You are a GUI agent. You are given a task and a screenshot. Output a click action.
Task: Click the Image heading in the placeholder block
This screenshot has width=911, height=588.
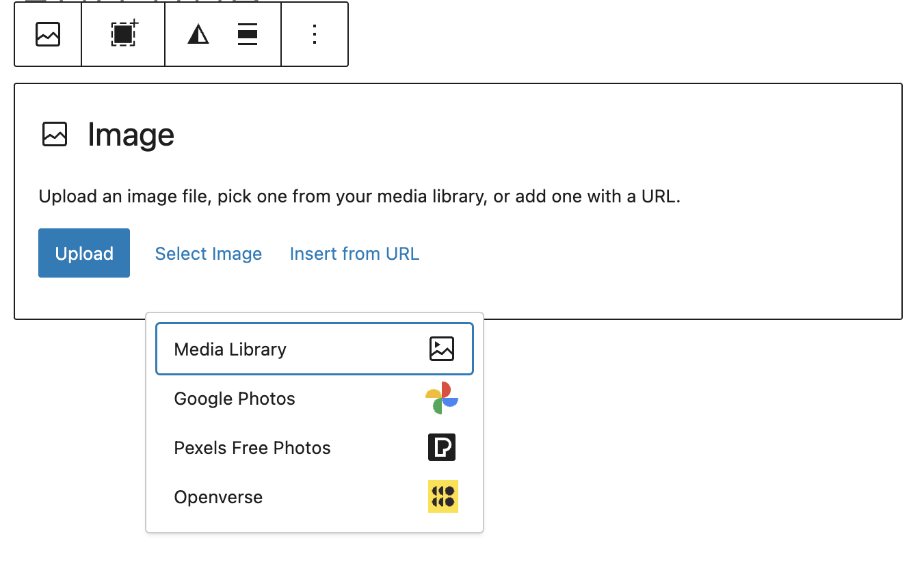pyautogui.click(x=131, y=135)
